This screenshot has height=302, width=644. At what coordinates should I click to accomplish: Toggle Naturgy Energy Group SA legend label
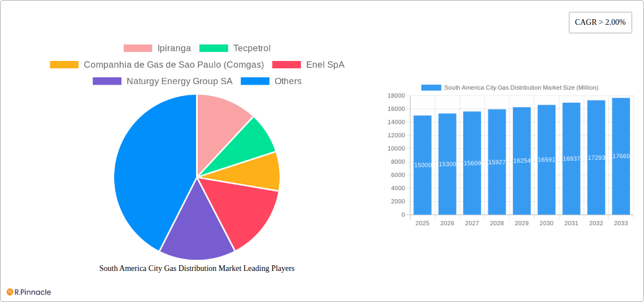(180, 81)
